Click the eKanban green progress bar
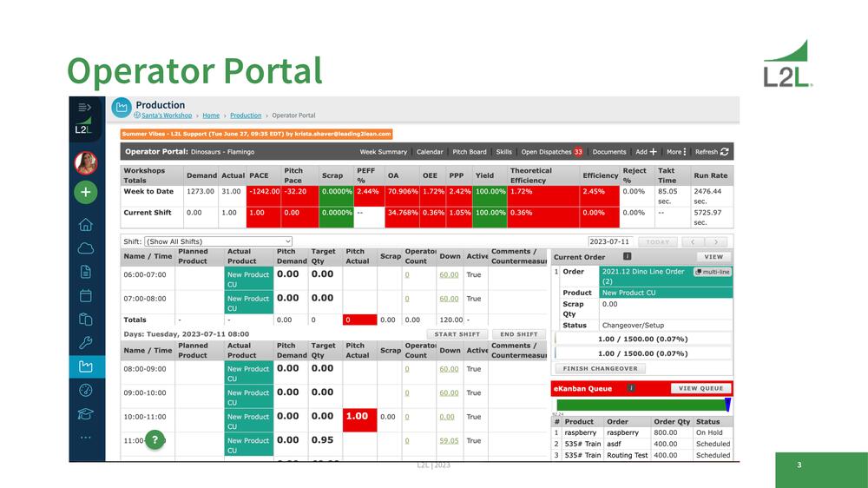Image resolution: width=868 pixels, height=488 pixels. pyautogui.click(x=641, y=405)
